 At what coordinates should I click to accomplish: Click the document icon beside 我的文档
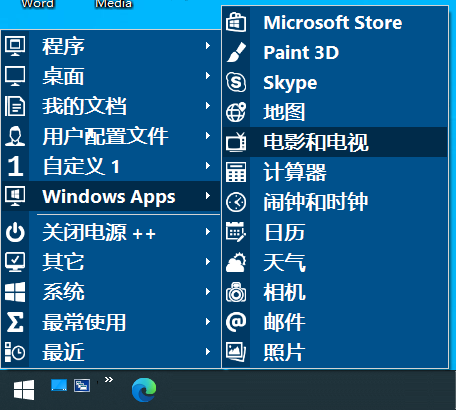click(x=15, y=106)
